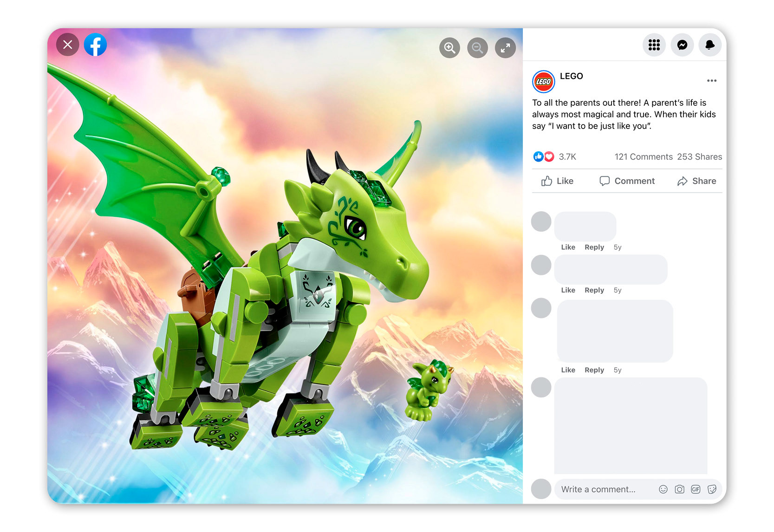Screen dimensions: 774x532
Task: Close the photo viewer with the X
Action: (68, 45)
